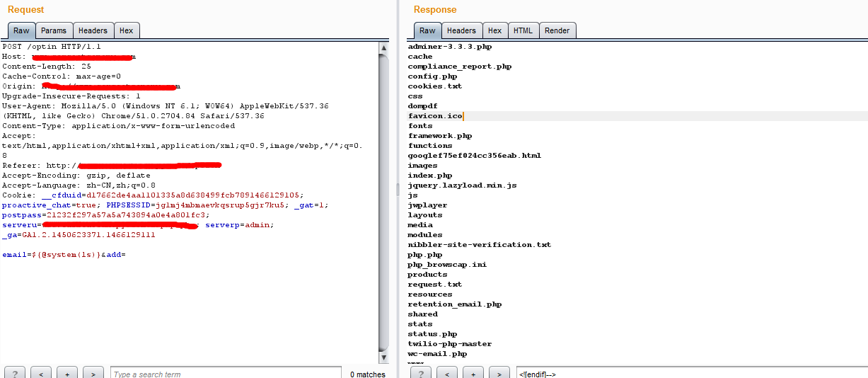Click the 'Accept-Encoding: gzip, deflate' line
This screenshot has height=378, width=868.
tap(76, 176)
